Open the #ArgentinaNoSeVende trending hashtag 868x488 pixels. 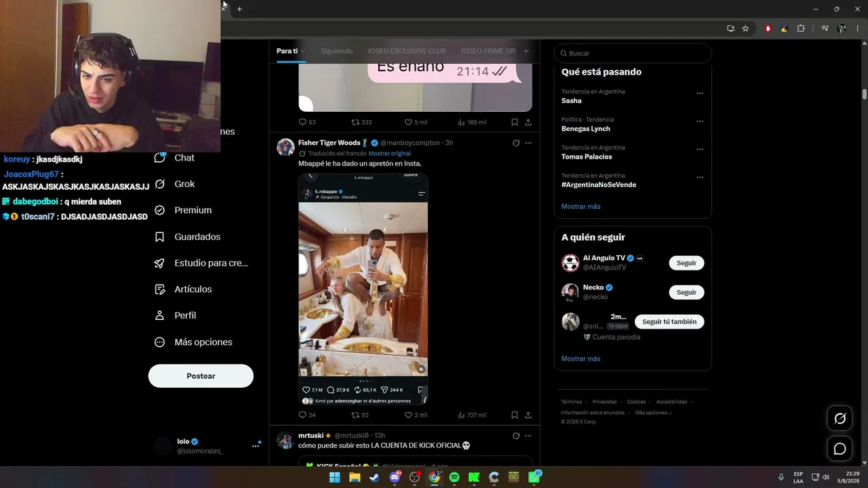click(599, 184)
